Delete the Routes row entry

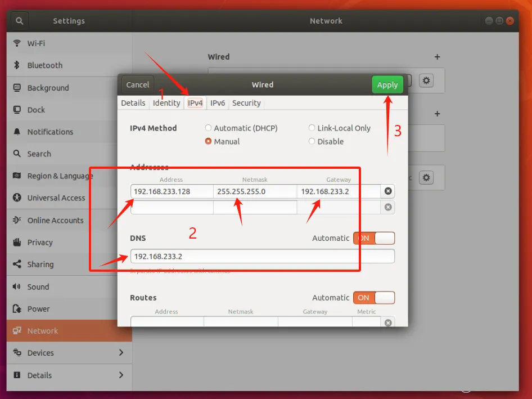(388, 322)
